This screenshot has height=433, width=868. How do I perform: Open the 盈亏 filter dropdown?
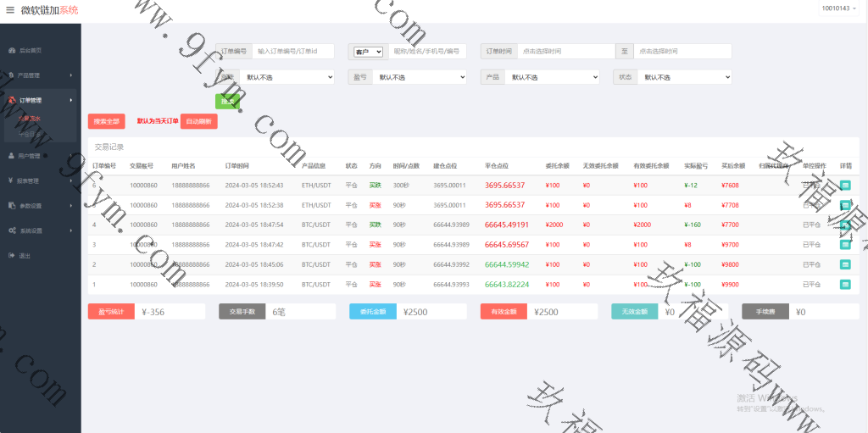pos(420,77)
